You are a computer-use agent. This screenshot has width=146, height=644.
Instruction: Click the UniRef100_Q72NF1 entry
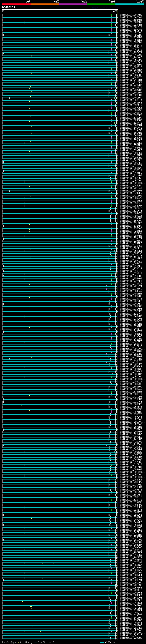(x=131, y=281)
